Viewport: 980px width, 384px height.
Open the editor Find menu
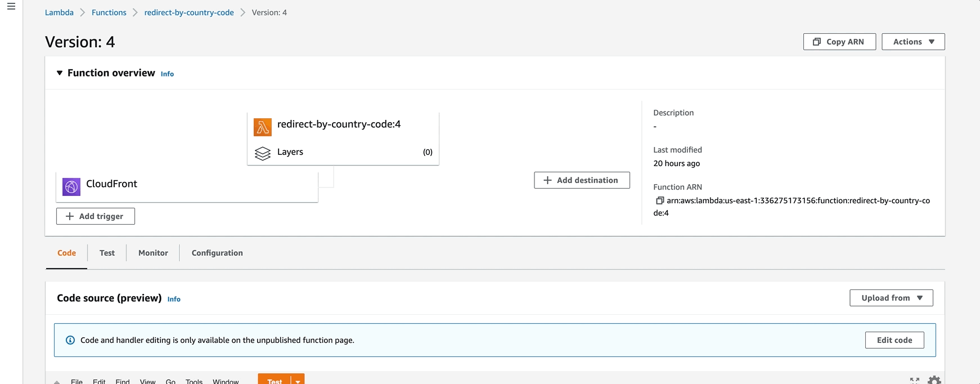(123, 381)
